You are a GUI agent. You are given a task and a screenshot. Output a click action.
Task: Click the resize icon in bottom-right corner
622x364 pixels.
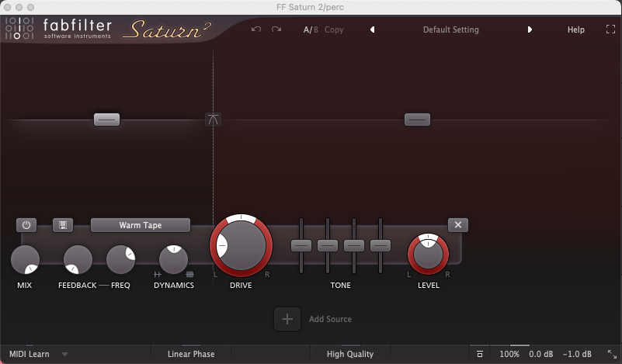click(611, 354)
